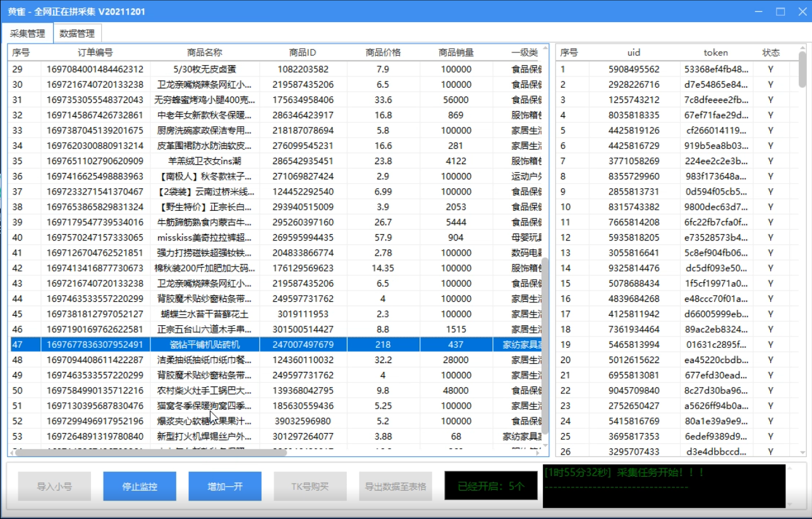Viewport: 812px width, 519px height.
Task: Switch to the 采集管理 tab
Action: 27,33
